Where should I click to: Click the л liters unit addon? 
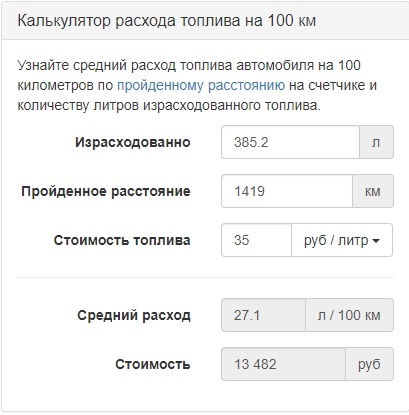376,142
